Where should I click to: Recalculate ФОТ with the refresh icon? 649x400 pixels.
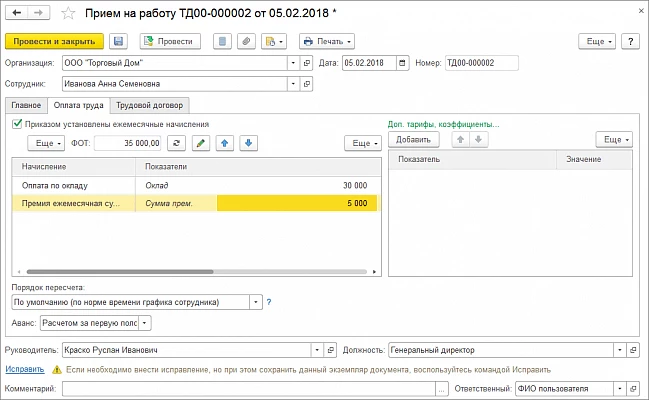(x=176, y=143)
